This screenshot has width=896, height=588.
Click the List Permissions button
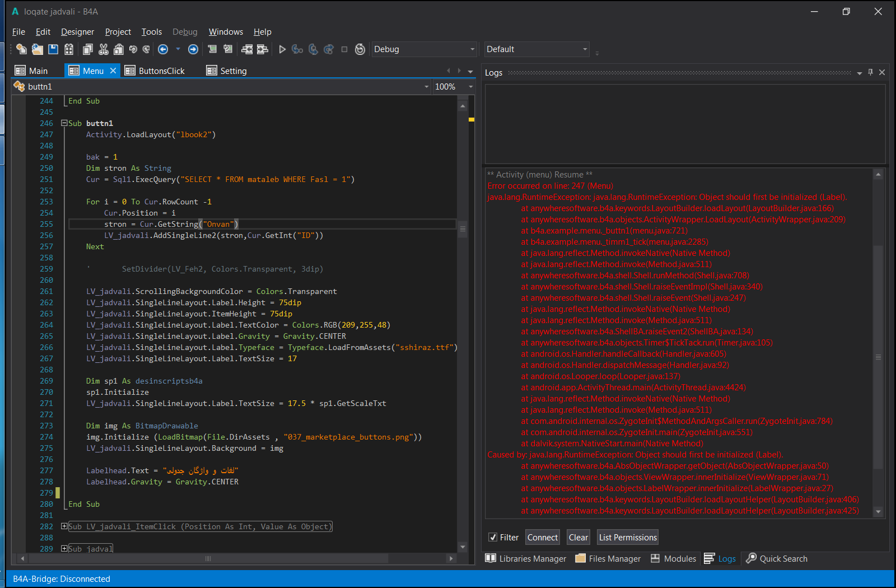point(627,537)
